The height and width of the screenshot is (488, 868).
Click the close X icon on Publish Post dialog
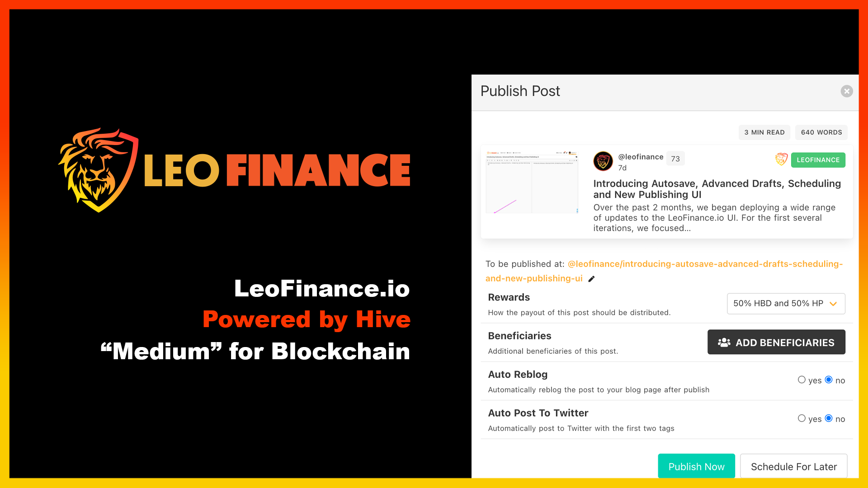click(847, 91)
